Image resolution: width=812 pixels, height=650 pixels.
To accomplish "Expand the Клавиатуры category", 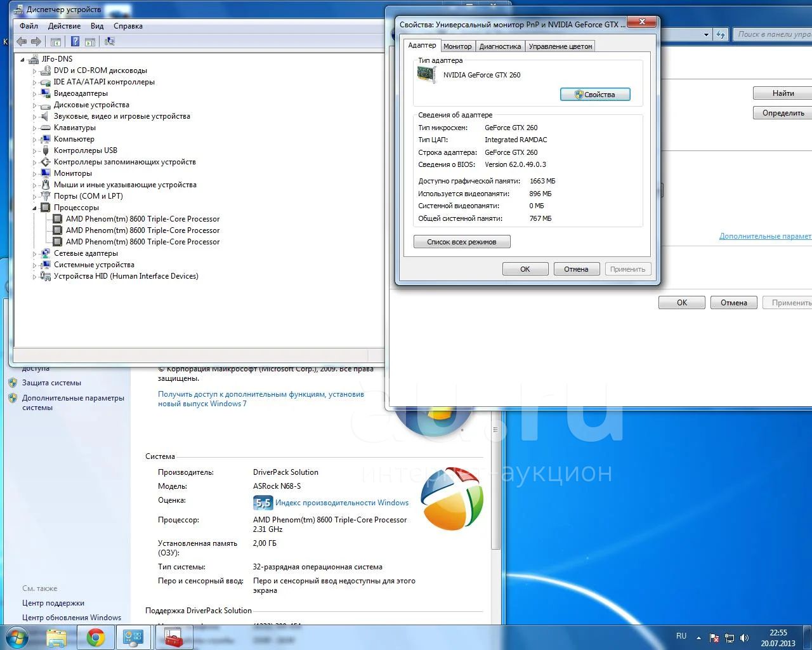I will (35, 128).
